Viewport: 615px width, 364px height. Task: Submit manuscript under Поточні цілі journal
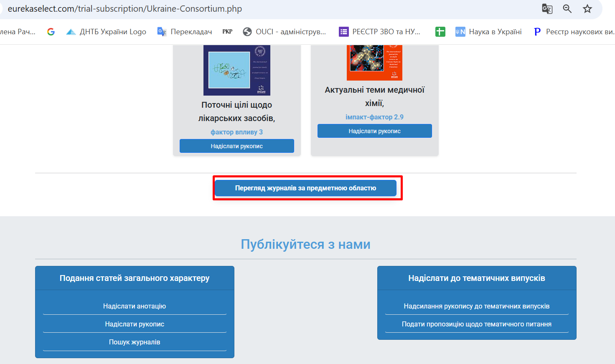[236, 146]
